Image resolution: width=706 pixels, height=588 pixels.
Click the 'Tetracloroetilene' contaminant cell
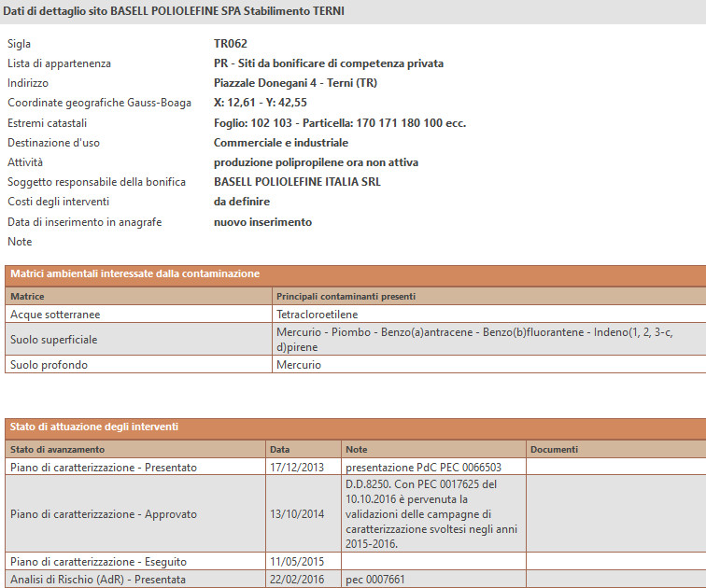click(x=488, y=314)
